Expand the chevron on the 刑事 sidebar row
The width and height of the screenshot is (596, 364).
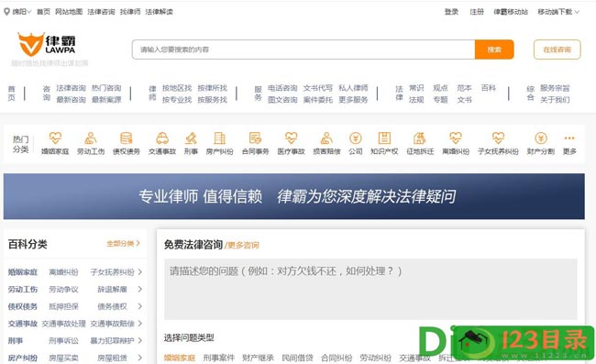(140, 340)
